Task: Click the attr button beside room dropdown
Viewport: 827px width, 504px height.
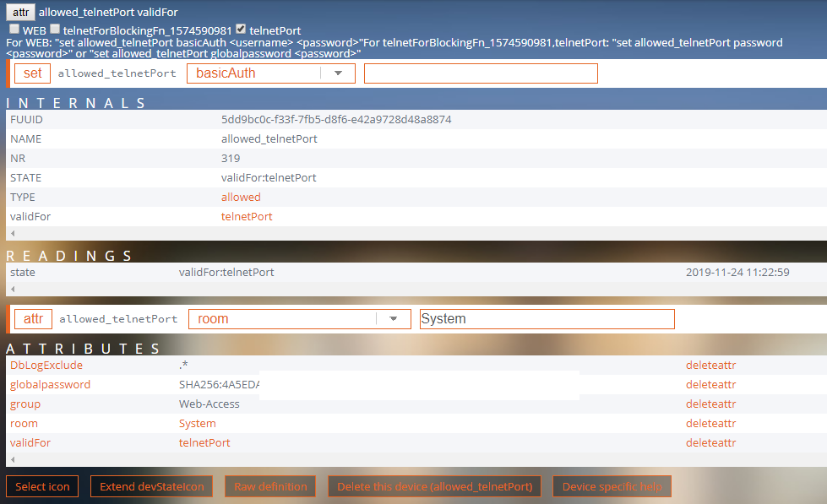Action: click(x=33, y=319)
